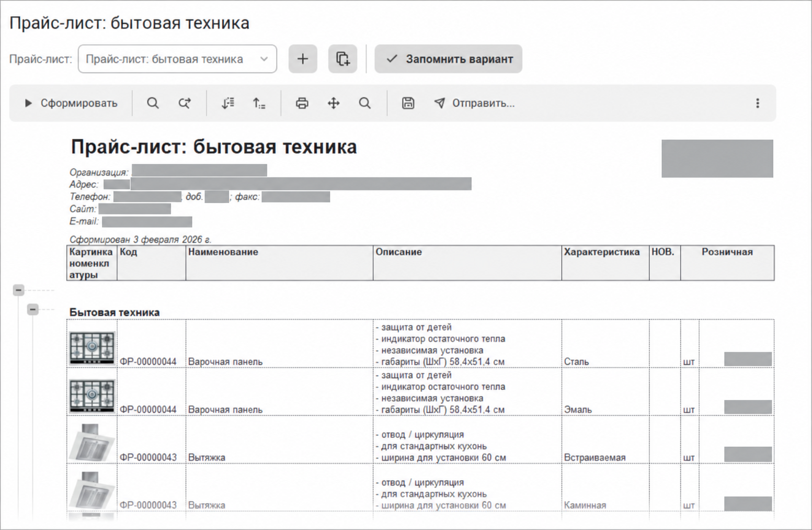Select the Код column header
This screenshot has width=812, height=530.
152,263
